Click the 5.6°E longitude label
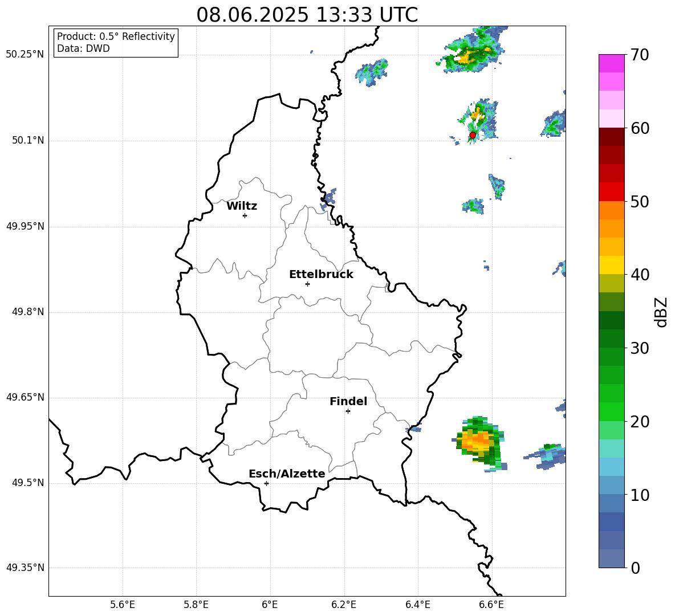The height and width of the screenshot is (616, 675). 123,605
